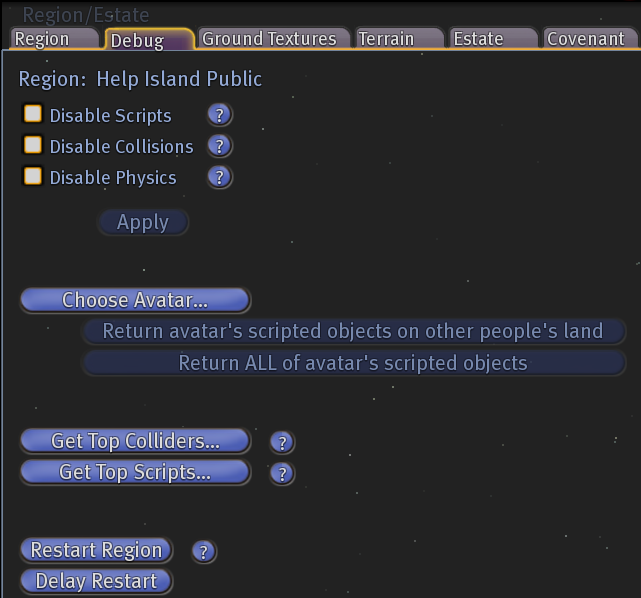
Task: Go to the Terrain tab
Action: [x=399, y=39]
